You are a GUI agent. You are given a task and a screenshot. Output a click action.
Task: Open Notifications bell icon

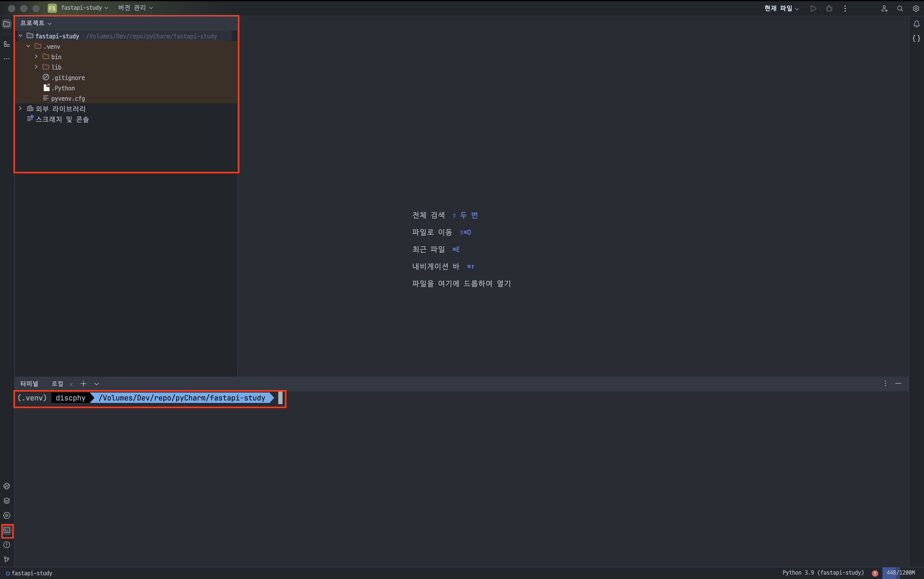[916, 24]
